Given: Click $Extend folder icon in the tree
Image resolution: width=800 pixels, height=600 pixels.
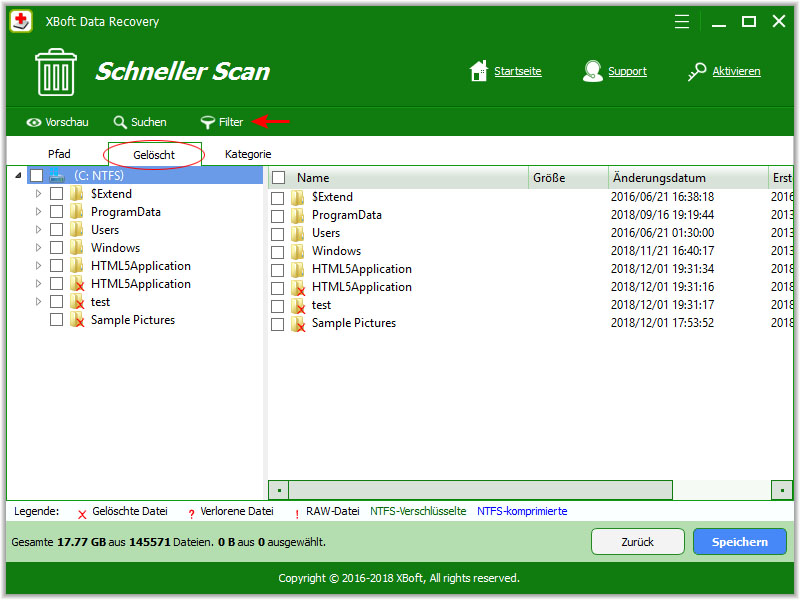Looking at the screenshot, I should click(x=77, y=194).
